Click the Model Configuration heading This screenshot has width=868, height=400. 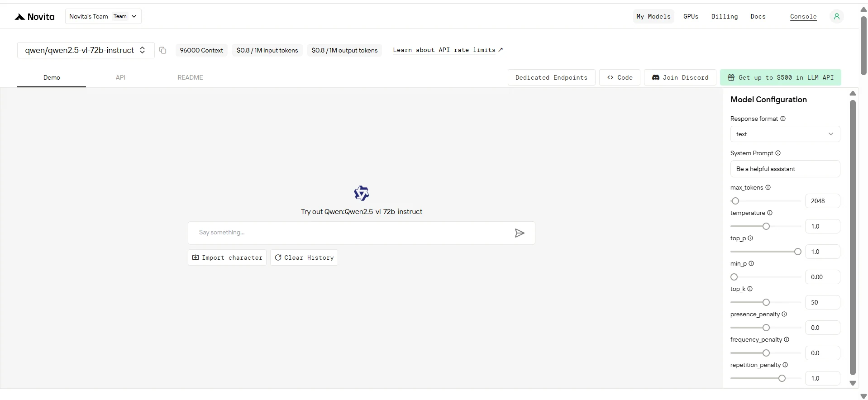pos(768,100)
